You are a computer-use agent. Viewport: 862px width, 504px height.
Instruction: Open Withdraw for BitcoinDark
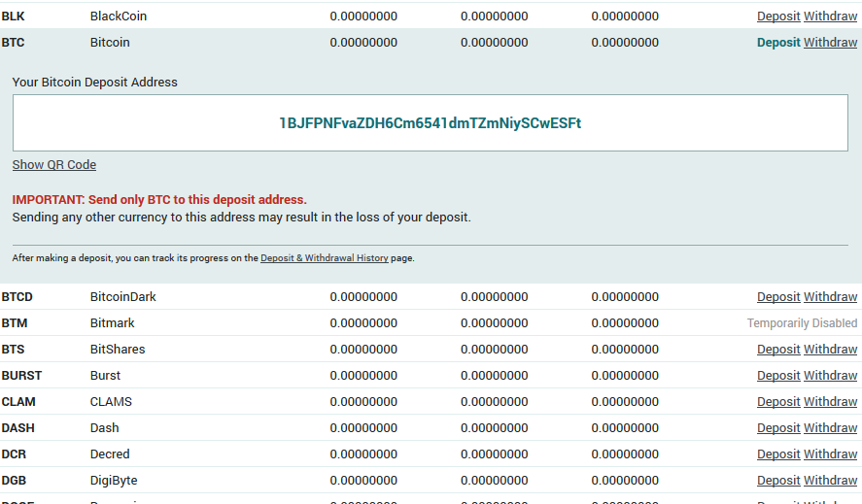830,297
